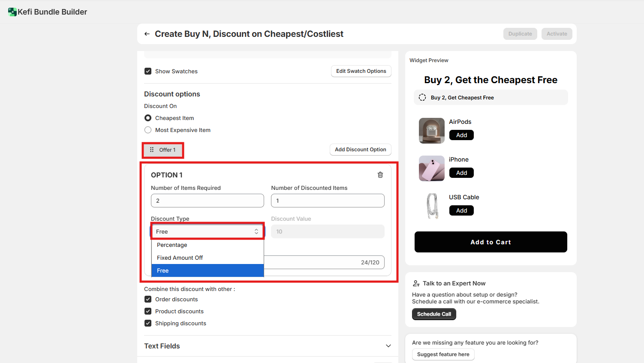
Task: Click the AirPods product thumbnail
Action: click(431, 131)
